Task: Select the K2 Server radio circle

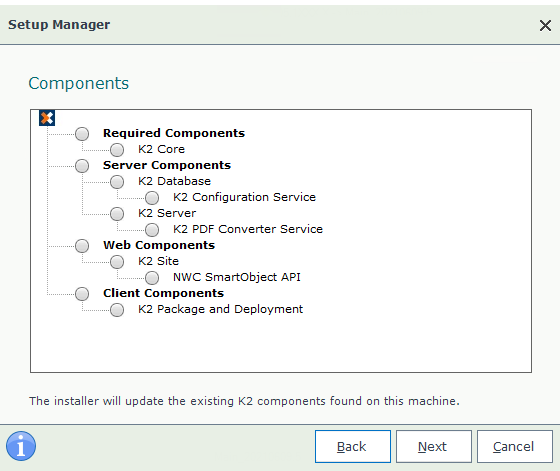Action: [117, 214]
